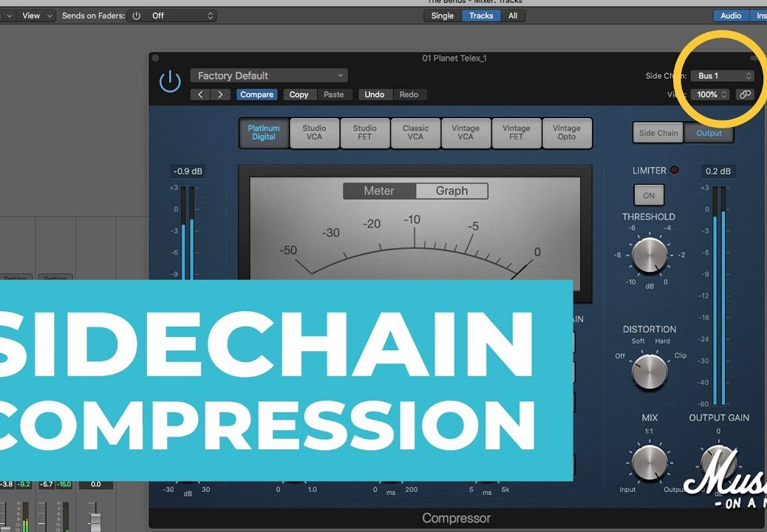Click the 01 Planet Telex_1 window title
This screenshot has height=532, width=767.
tap(454, 58)
